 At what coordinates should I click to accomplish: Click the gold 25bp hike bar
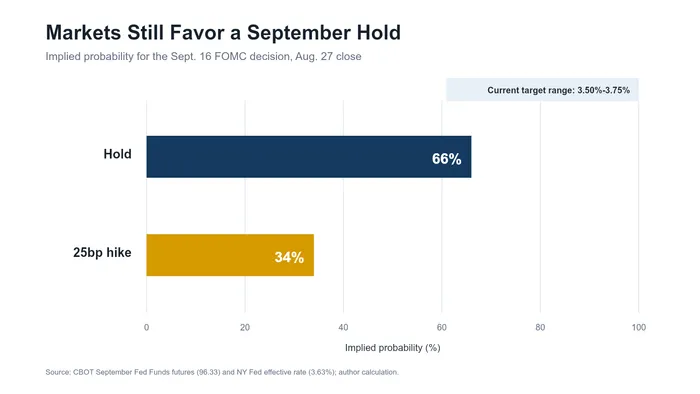[230, 255]
